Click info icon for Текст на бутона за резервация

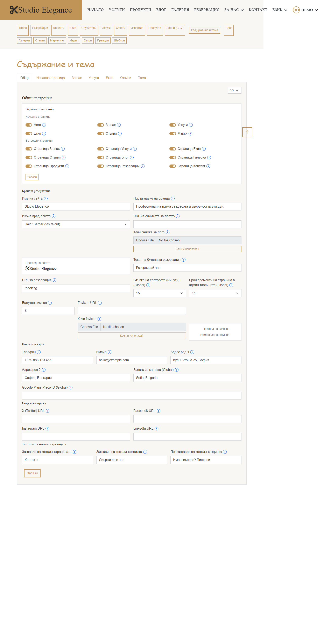[x=183, y=260]
